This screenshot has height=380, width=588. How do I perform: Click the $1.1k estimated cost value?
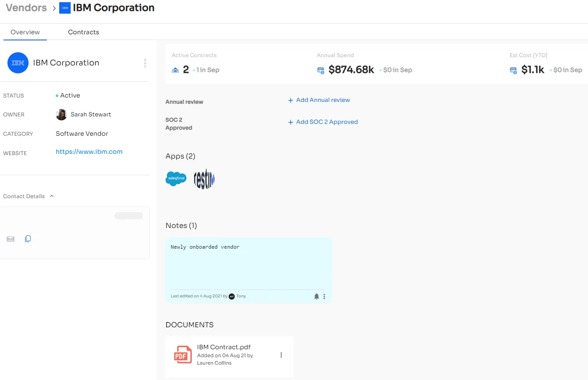(x=533, y=70)
